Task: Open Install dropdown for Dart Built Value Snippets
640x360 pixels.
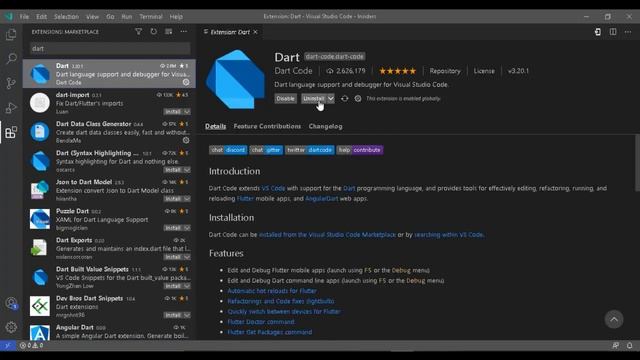Action: [187, 286]
